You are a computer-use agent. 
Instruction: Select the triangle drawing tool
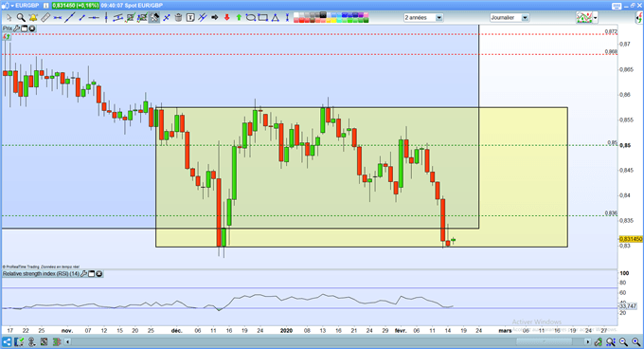(276, 18)
